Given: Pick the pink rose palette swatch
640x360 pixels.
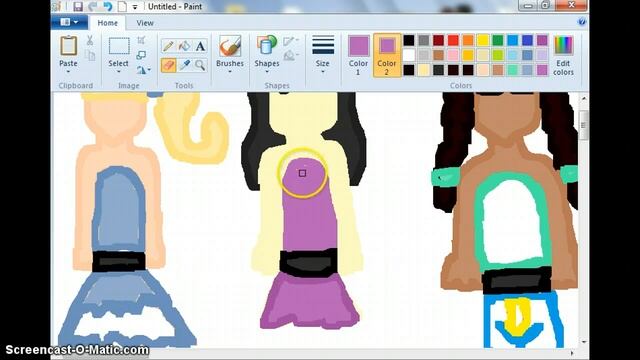Looking at the screenshot, I should coord(453,55).
